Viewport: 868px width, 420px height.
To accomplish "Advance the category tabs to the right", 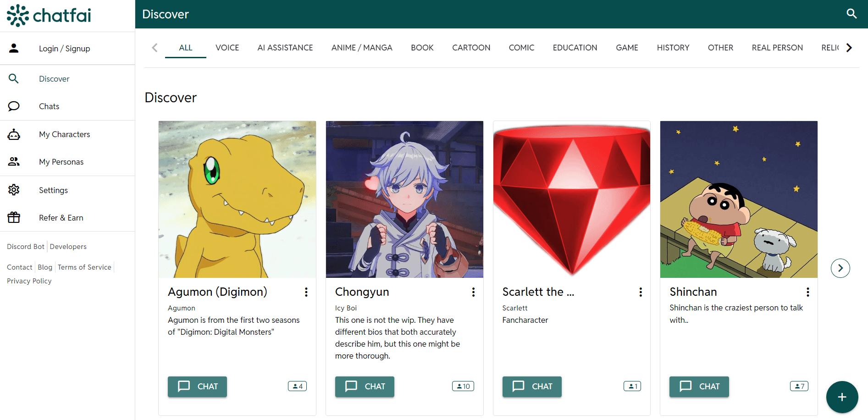I will 849,48.
